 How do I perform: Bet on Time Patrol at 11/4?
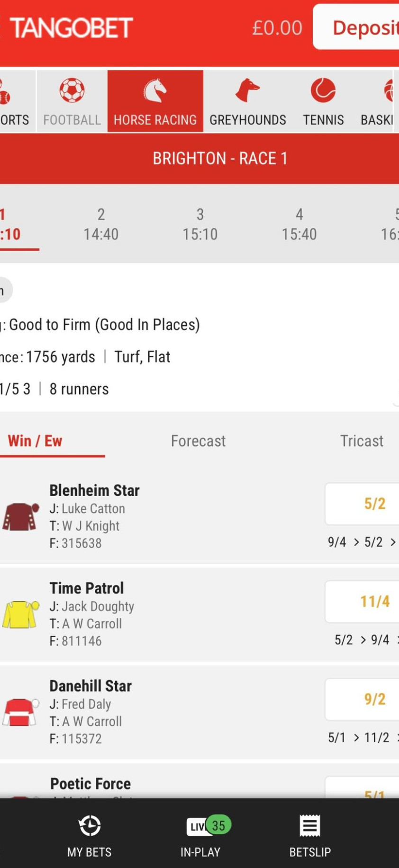(x=374, y=602)
